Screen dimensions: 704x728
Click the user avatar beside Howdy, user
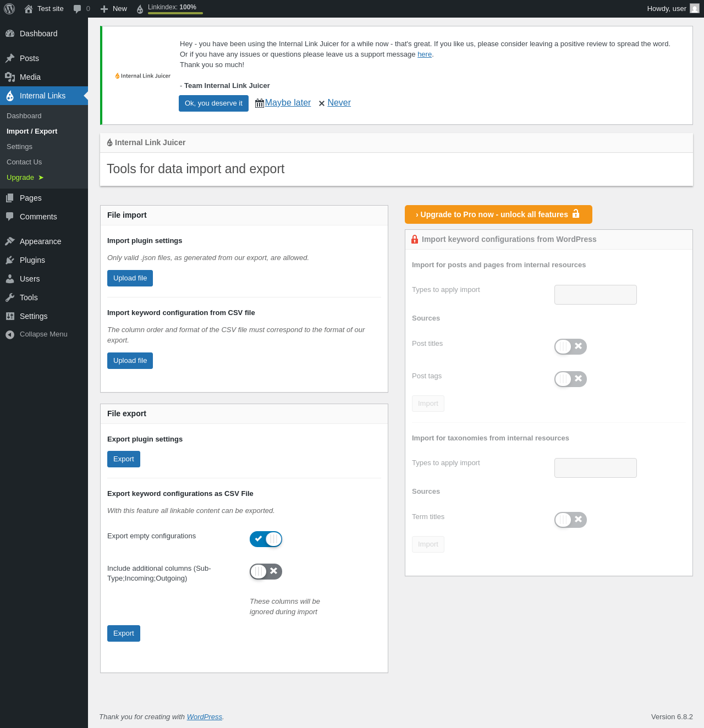pyautogui.click(x=695, y=8)
